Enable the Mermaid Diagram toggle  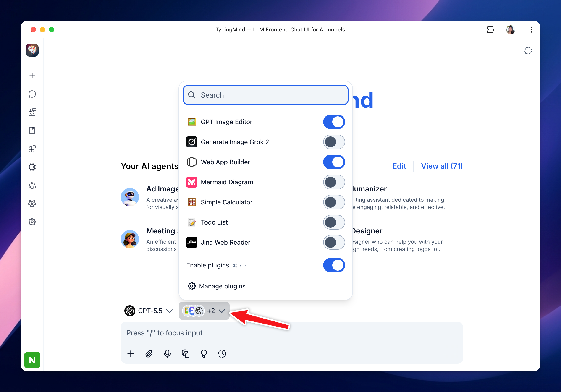pos(334,182)
